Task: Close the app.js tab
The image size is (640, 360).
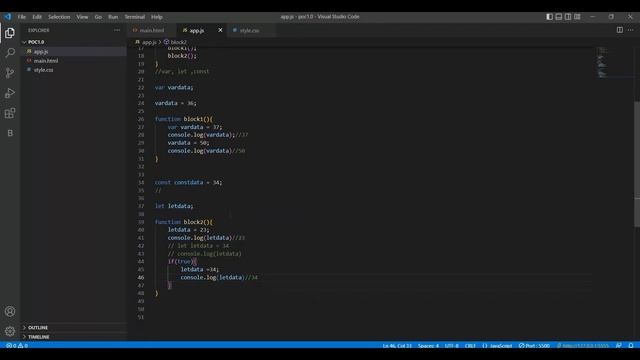Action: coord(220,30)
